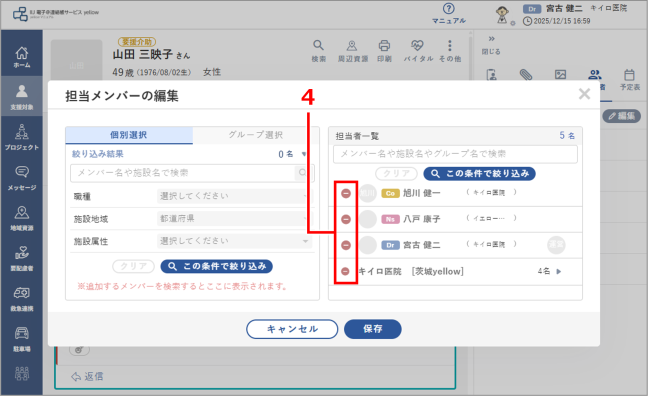Open the 職種 dropdown
Screen dimensions: 648x396
click(x=234, y=196)
